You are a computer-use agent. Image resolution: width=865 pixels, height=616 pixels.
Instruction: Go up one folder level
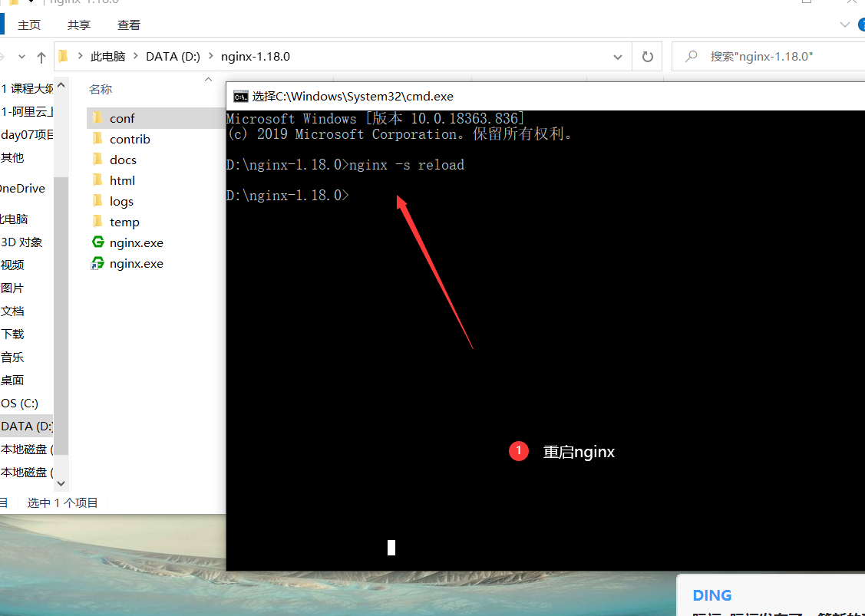(41, 57)
